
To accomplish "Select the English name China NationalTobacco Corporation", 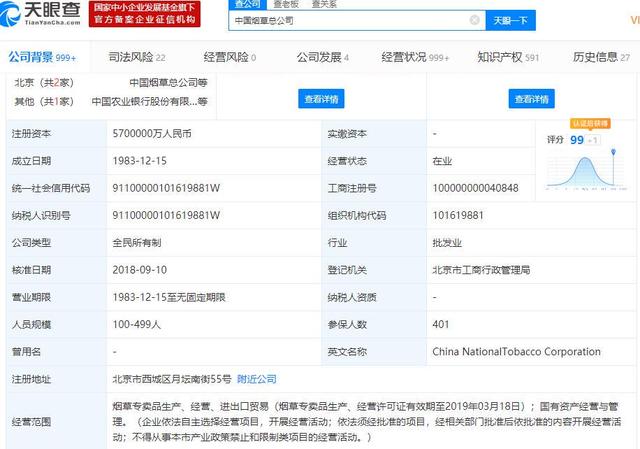I will [516, 352].
